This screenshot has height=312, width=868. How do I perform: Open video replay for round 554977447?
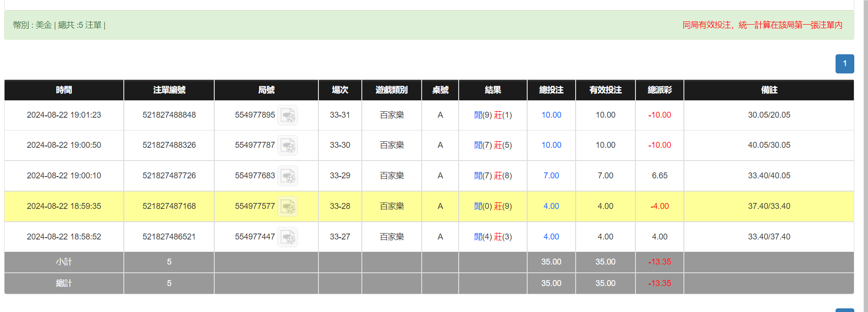coord(288,237)
